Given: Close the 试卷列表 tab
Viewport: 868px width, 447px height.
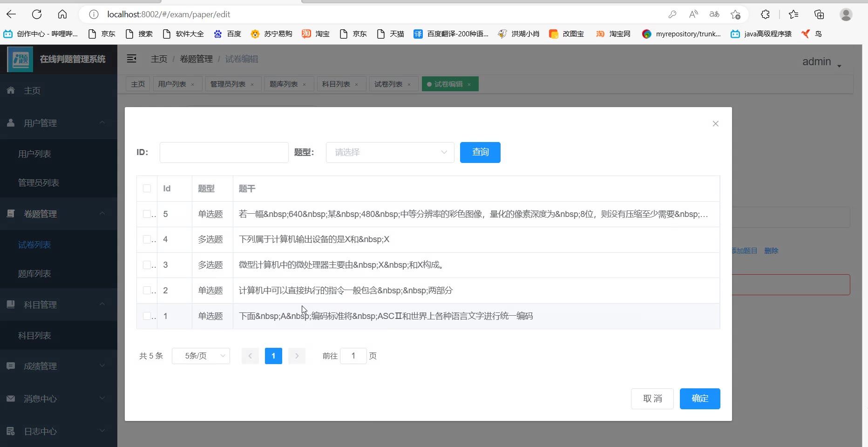Looking at the screenshot, I should [x=409, y=84].
